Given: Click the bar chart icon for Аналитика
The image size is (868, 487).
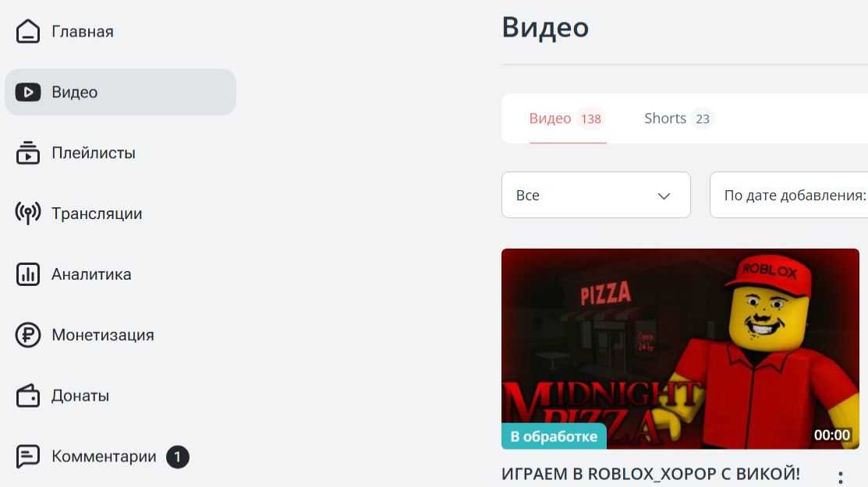Looking at the screenshot, I should [x=27, y=274].
